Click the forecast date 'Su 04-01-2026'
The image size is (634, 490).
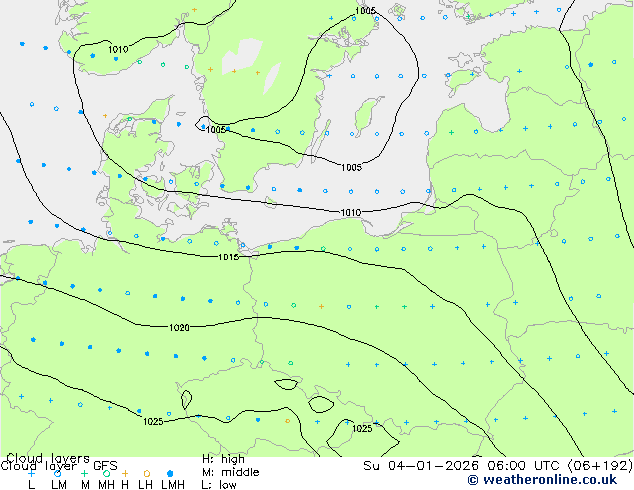[x=421, y=465]
